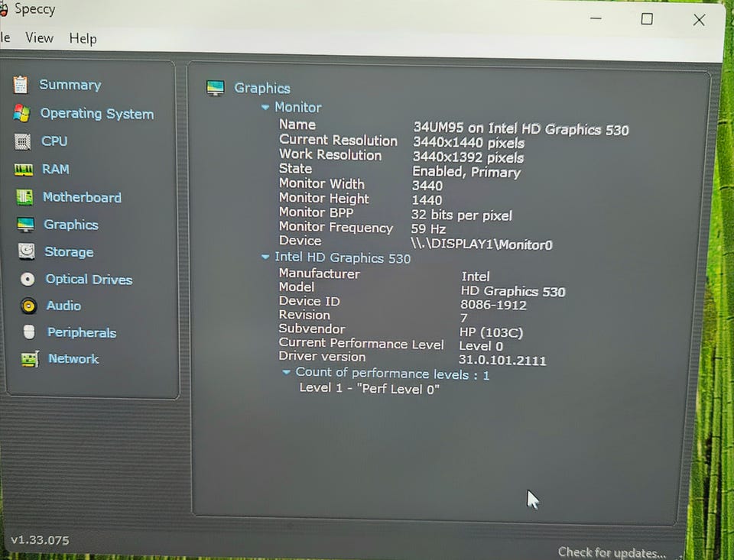The image size is (734, 560).
Task: Click the Monitor Height label
Action: point(324,199)
